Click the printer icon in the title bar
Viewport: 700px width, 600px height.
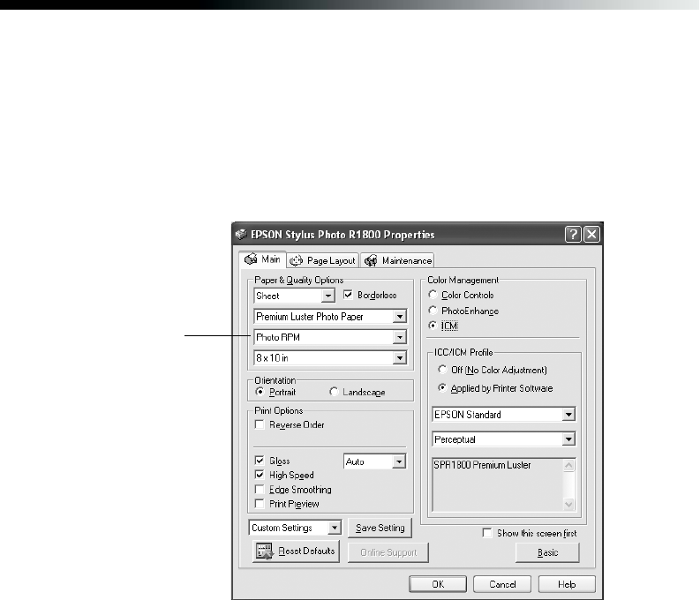(241, 234)
